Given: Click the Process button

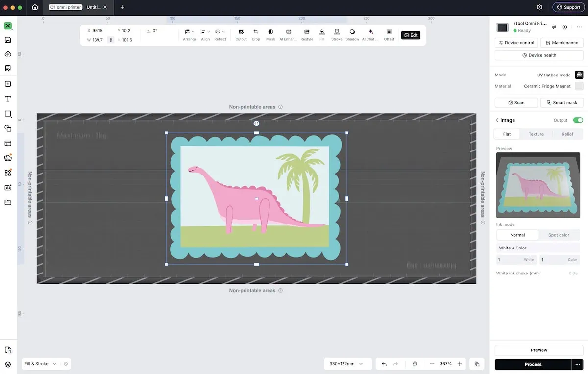Looking at the screenshot, I should tap(533, 364).
